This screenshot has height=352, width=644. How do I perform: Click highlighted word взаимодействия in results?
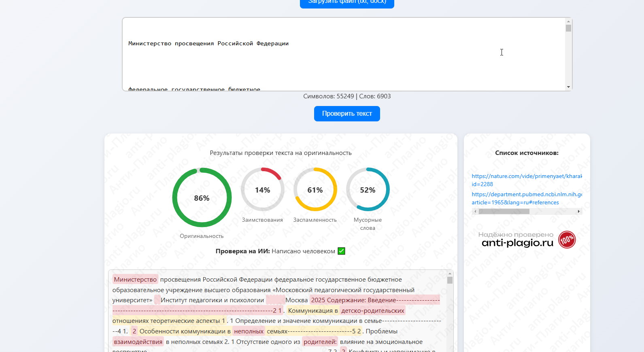click(x=138, y=341)
